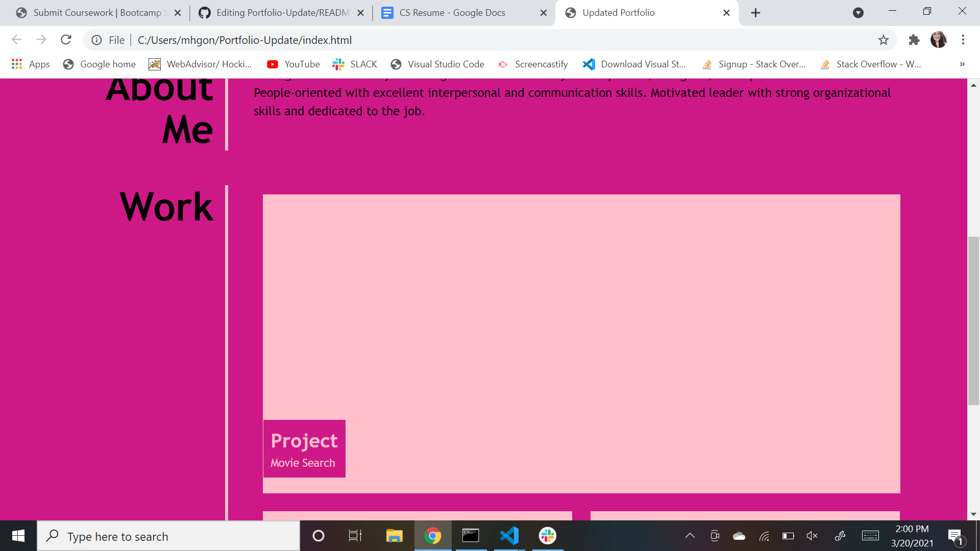Open the touch keyboard icon

[870, 536]
